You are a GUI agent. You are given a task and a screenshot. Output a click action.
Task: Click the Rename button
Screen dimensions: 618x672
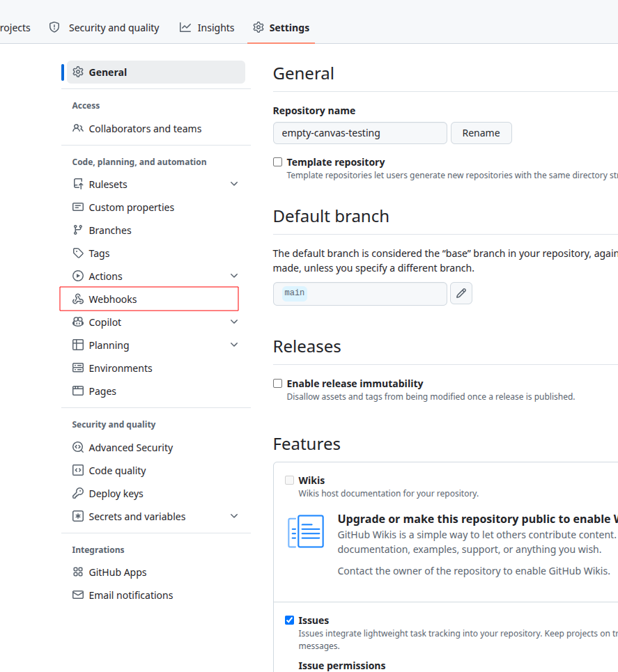pyautogui.click(x=481, y=133)
